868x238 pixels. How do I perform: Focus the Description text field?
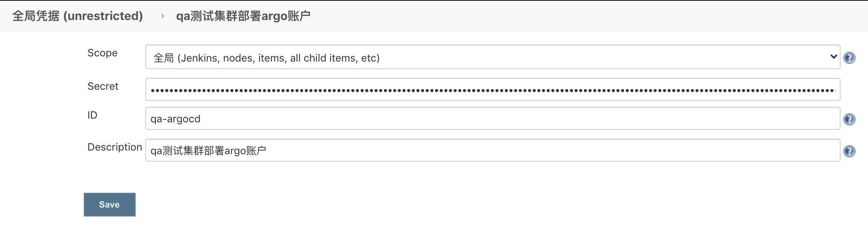tap(492, 151)
